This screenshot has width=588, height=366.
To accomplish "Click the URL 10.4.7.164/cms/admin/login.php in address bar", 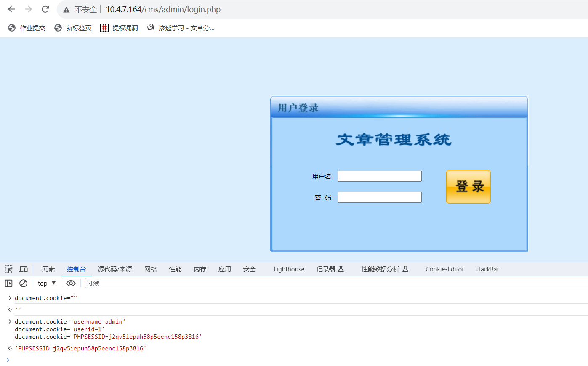I will point(163,9).
